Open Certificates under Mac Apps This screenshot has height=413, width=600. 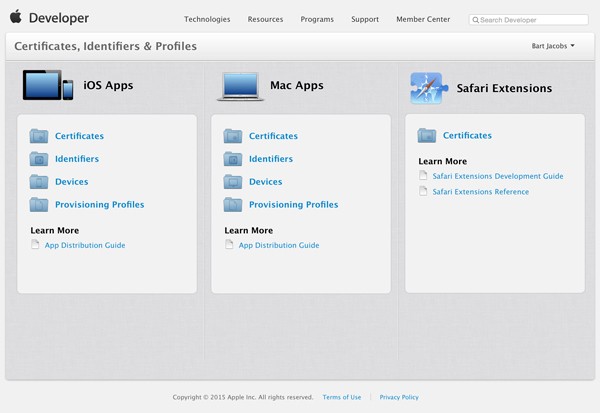tap(273, 136)
